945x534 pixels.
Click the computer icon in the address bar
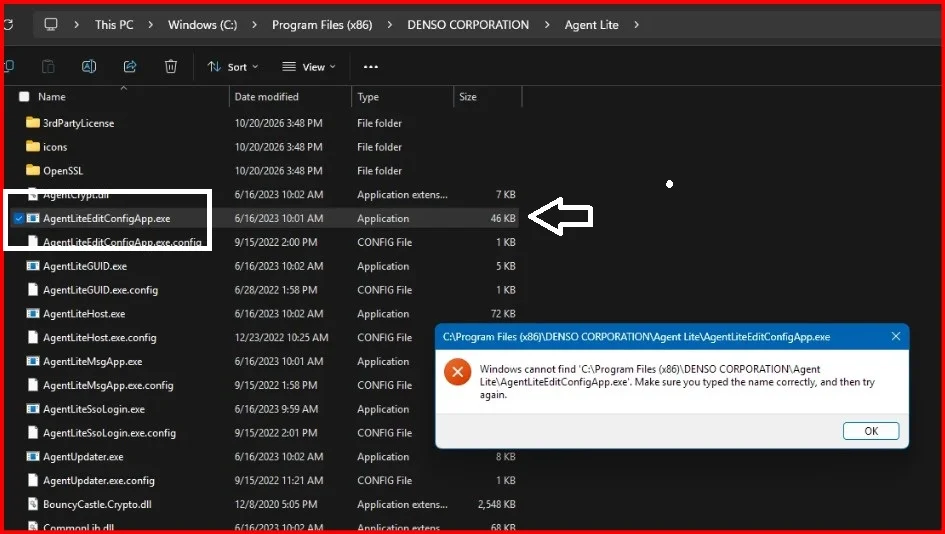tap(51, 25)
